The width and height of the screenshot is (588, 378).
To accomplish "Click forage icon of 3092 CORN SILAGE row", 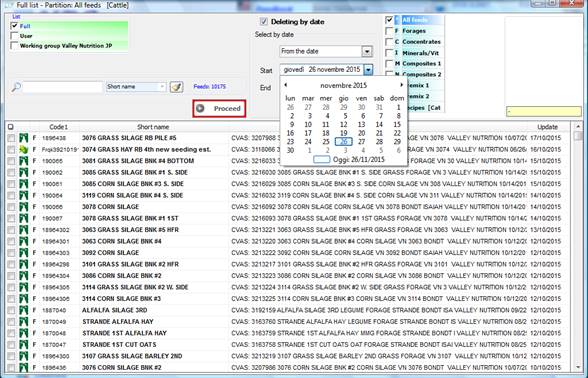I will coord(24,253).
